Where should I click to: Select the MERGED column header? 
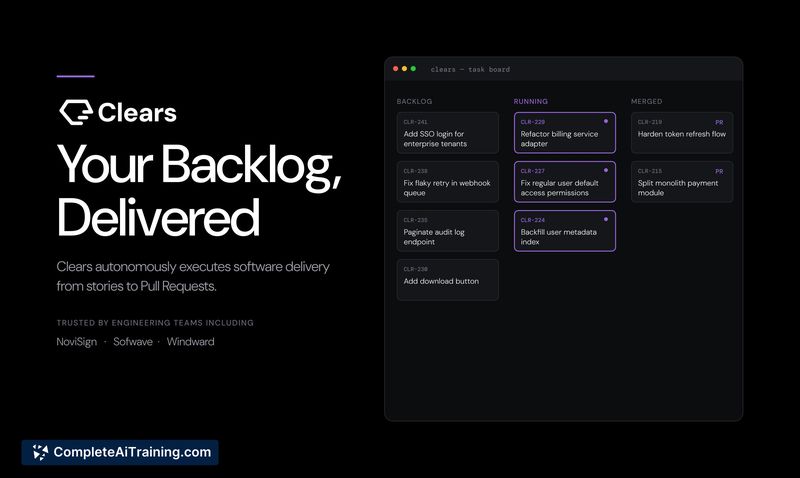point(646,102)
